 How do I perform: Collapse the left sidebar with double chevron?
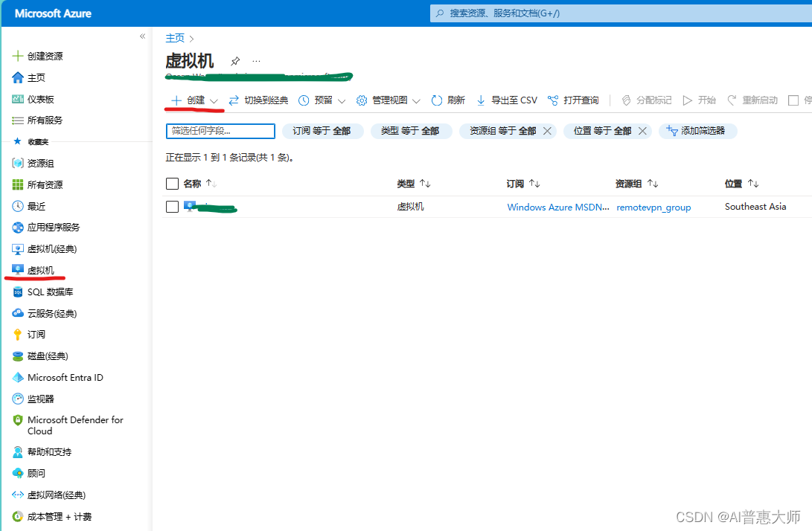[x=142, y=36]
